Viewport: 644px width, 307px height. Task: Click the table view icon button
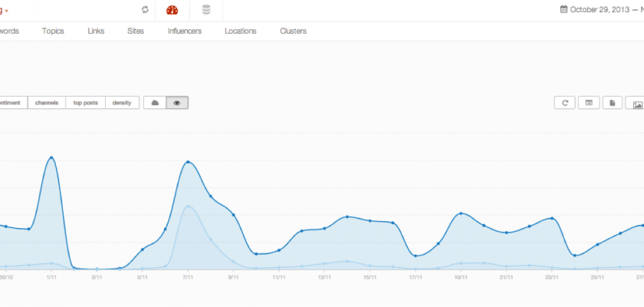[x=588, y=103]
